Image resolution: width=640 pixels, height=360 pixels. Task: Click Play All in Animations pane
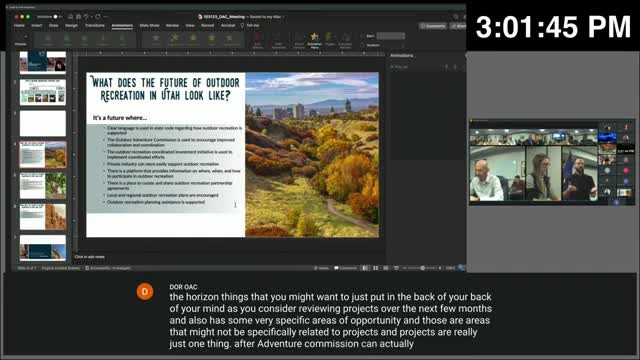[399, 67]
